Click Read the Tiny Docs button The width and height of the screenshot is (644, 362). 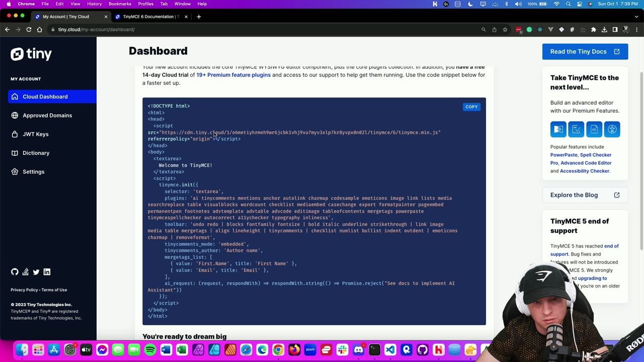(585, 52)
